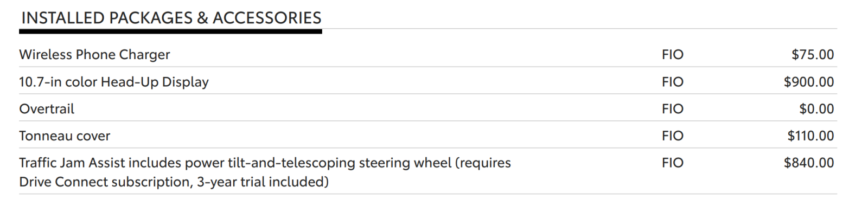Image resolution: width=868 pixels, height=199 pixels.
Task: Select the $840.00 Traffic Jam Assist price
Action: pos(809,163)
